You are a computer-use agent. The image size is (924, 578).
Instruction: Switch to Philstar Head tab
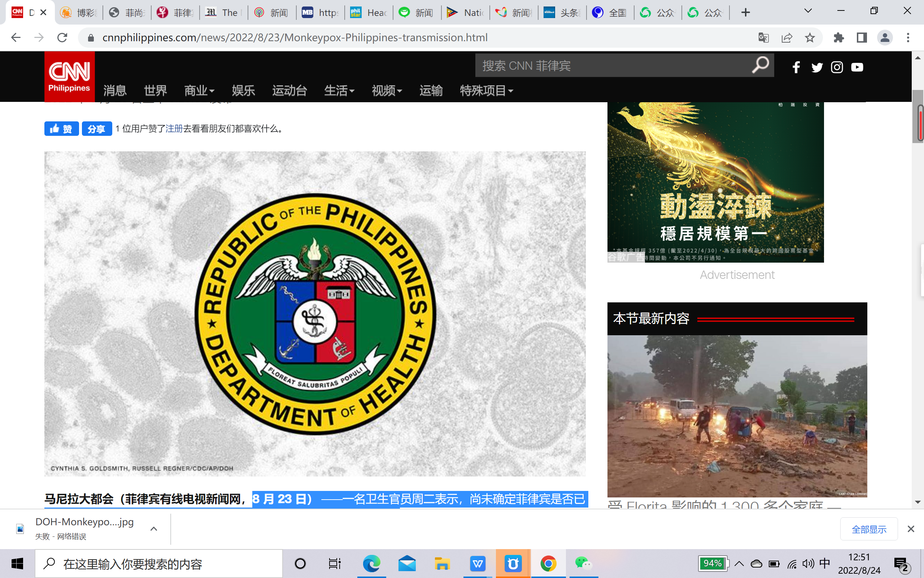click(369, 13)
